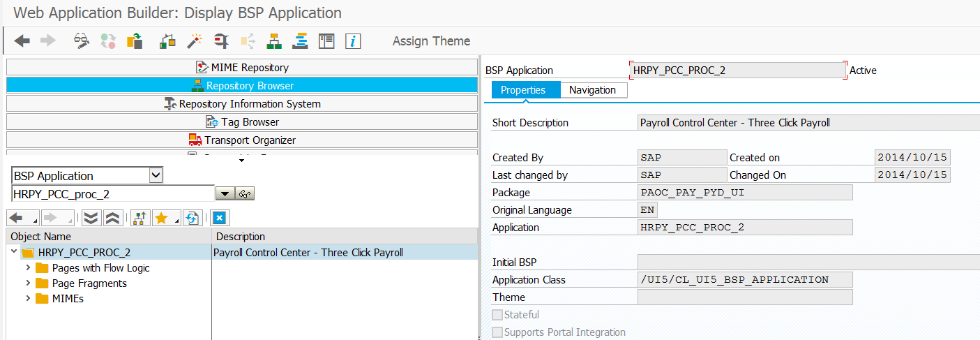Click the Application field in the Properties tab

click(x=745, y=228)
